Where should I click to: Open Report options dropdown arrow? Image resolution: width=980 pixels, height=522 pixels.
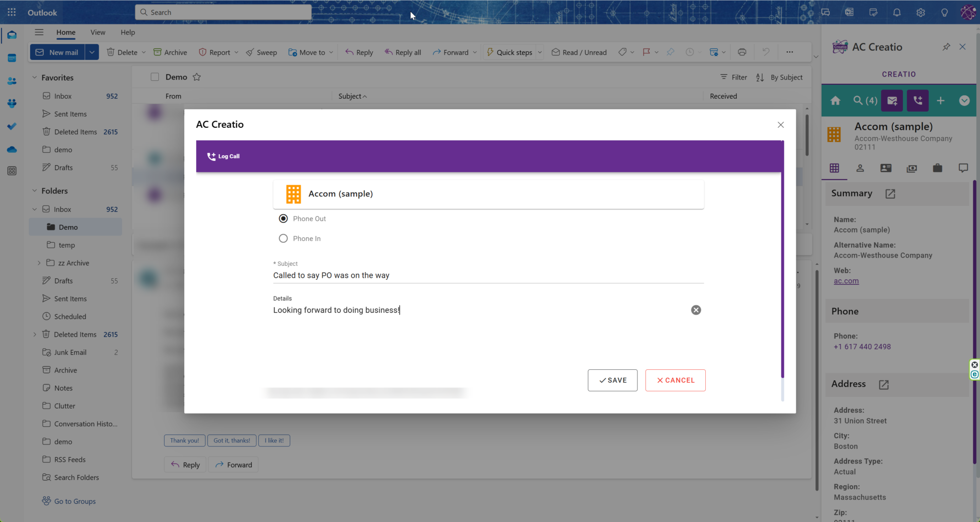click(x=236, y=52)
